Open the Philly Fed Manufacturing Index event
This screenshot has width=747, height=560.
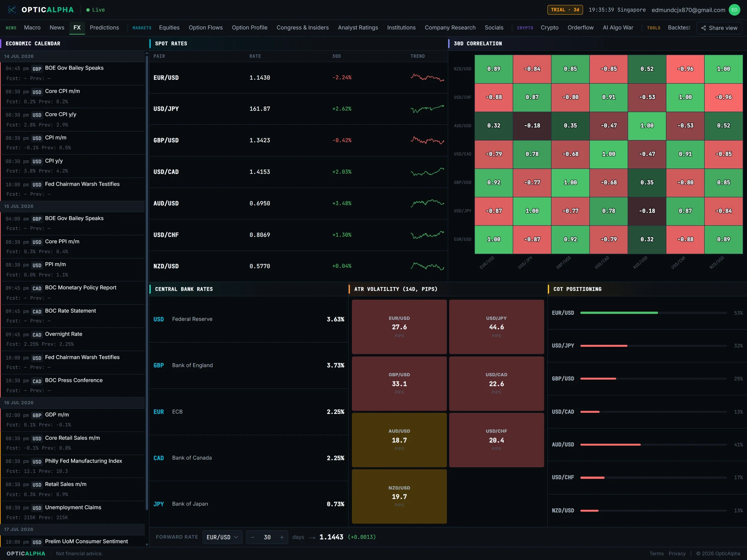[x=73, y=466]
